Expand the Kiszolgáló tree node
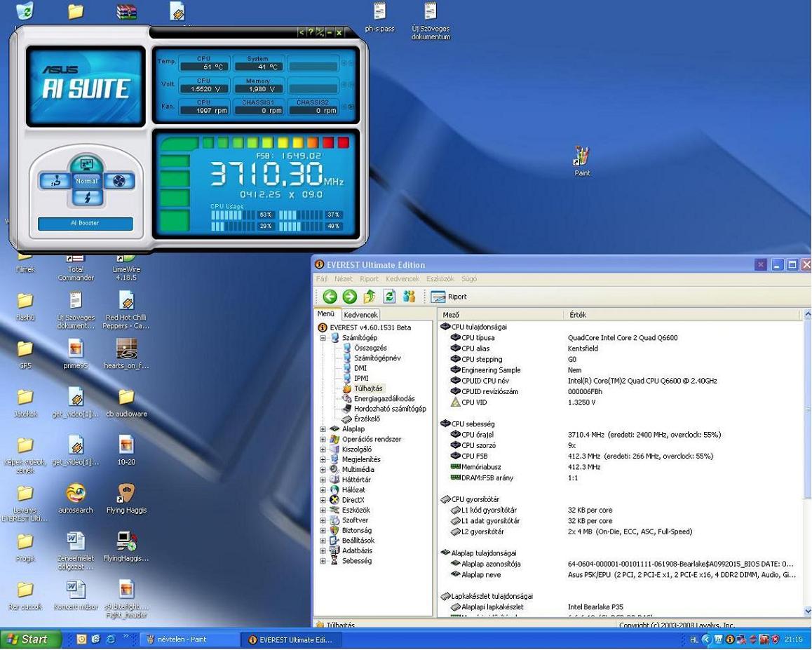Viewport: 812px width, 650px height. coord(323,449)
